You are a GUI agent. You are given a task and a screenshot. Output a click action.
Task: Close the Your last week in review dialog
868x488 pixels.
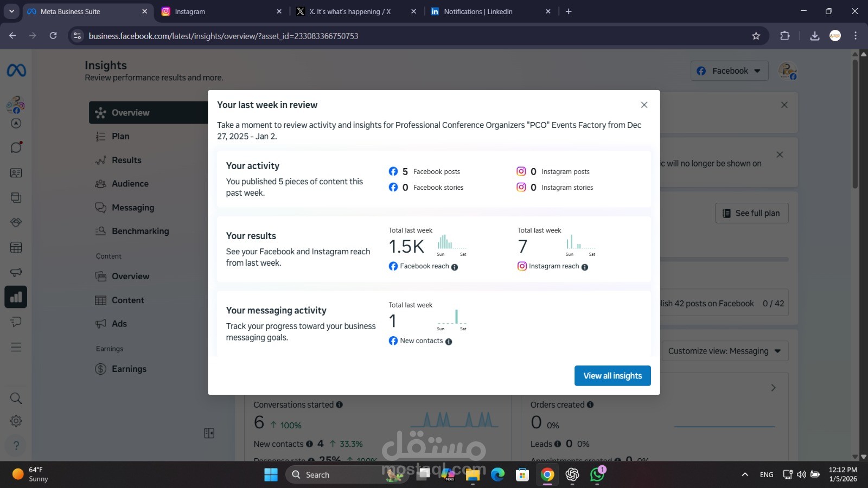pos(644,105)
